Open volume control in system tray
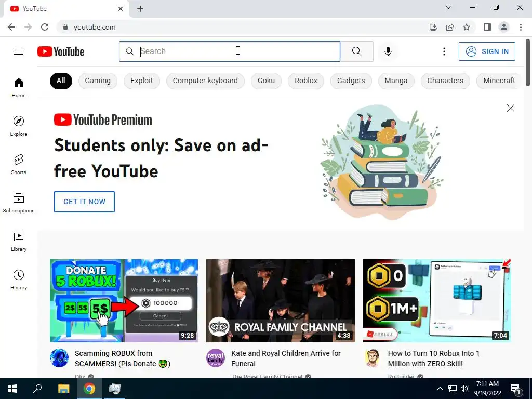This screenshot has width=532, height=399. pos(464,389)
